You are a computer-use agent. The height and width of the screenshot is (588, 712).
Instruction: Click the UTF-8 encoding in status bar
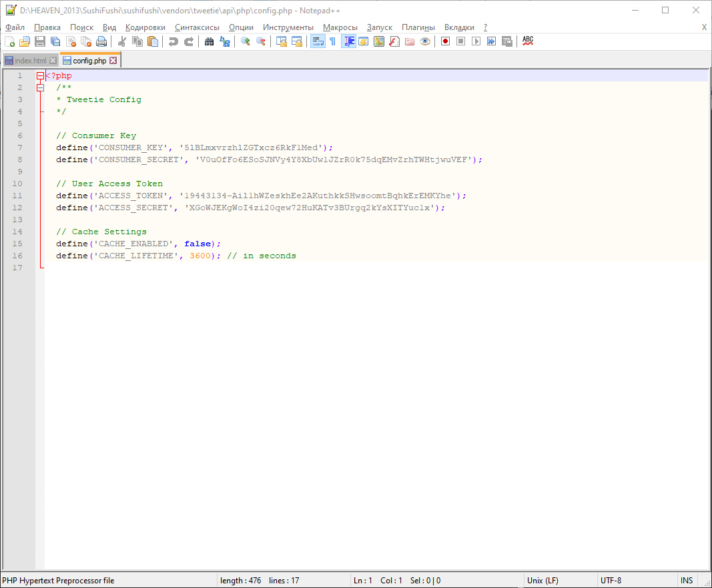click(611, 581)
